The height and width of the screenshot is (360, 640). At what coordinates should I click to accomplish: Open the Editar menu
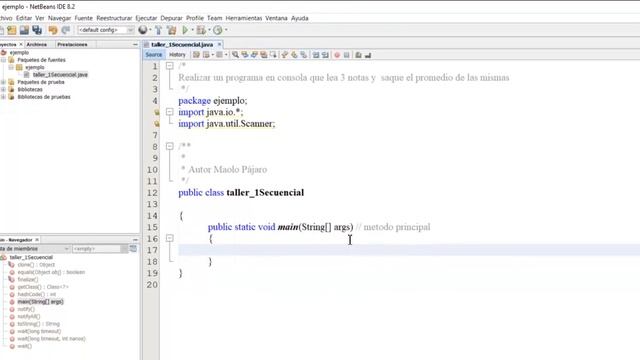tap(24, 18)
